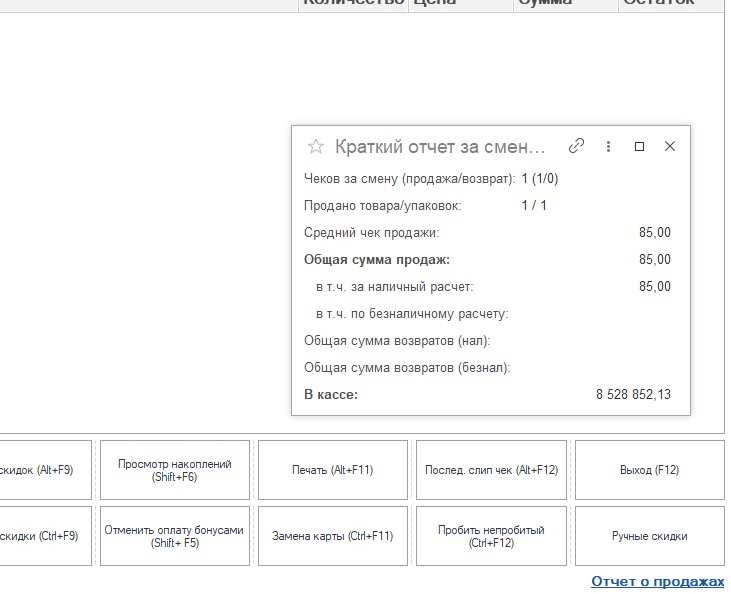Open Послед. слип чек (Alt+F12)
731x594 pixels.
tap(491, 470)
